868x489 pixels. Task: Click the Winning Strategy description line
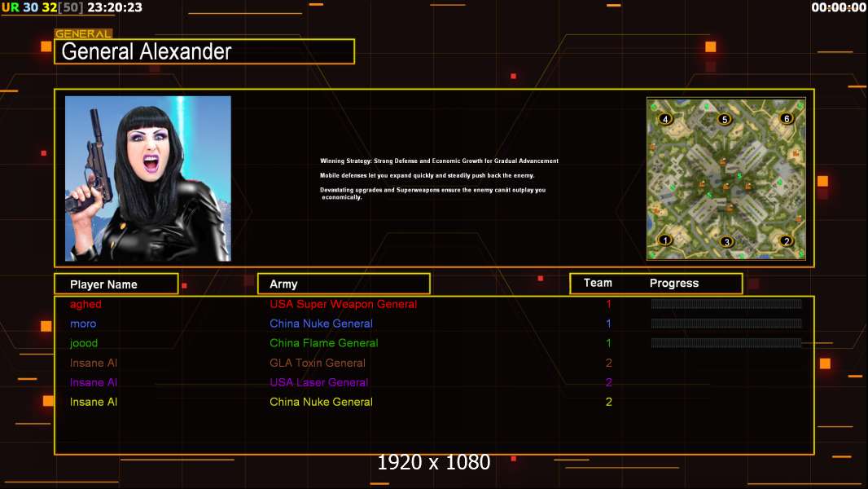[x=439, y=161]
